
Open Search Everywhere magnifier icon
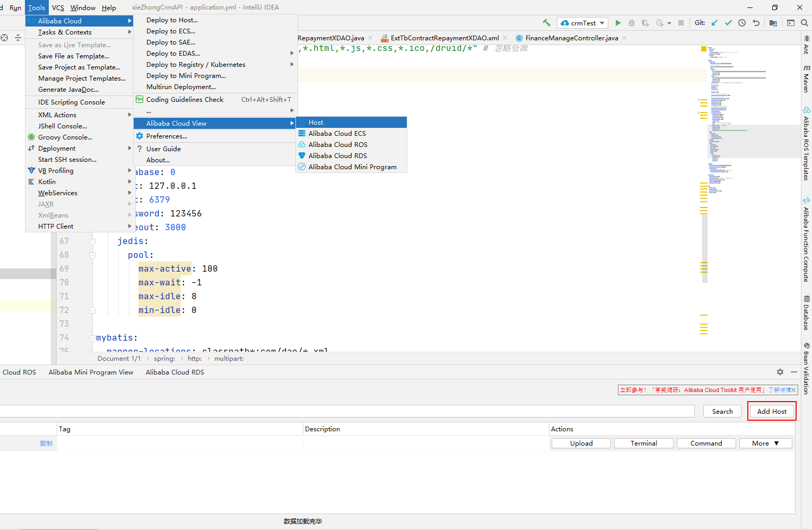(x=805, y=23)
